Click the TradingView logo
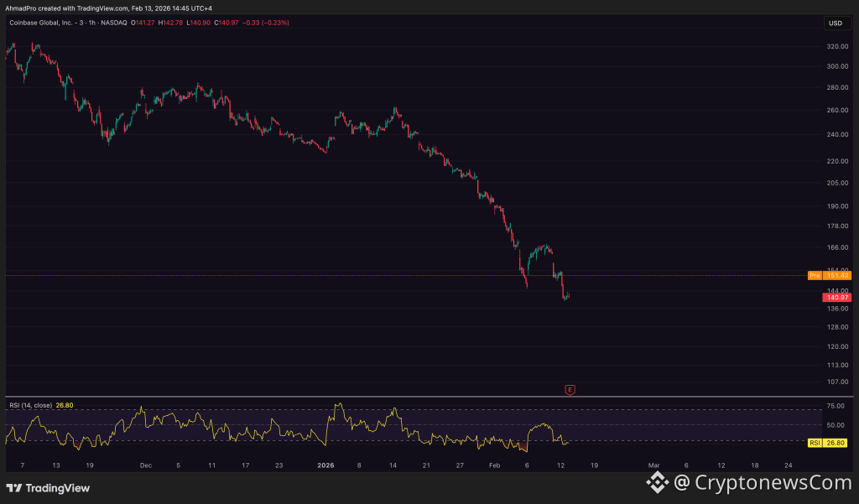The width and height of the screenshot is (859, 504). [x=48, y=488]
